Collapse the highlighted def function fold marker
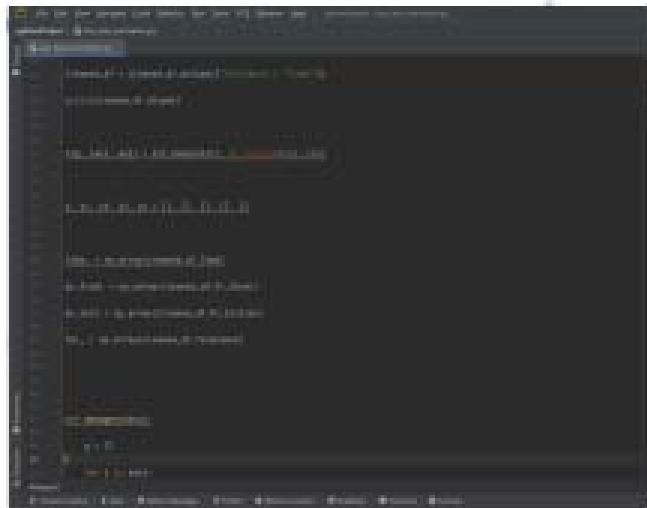 tap(62, 421)
